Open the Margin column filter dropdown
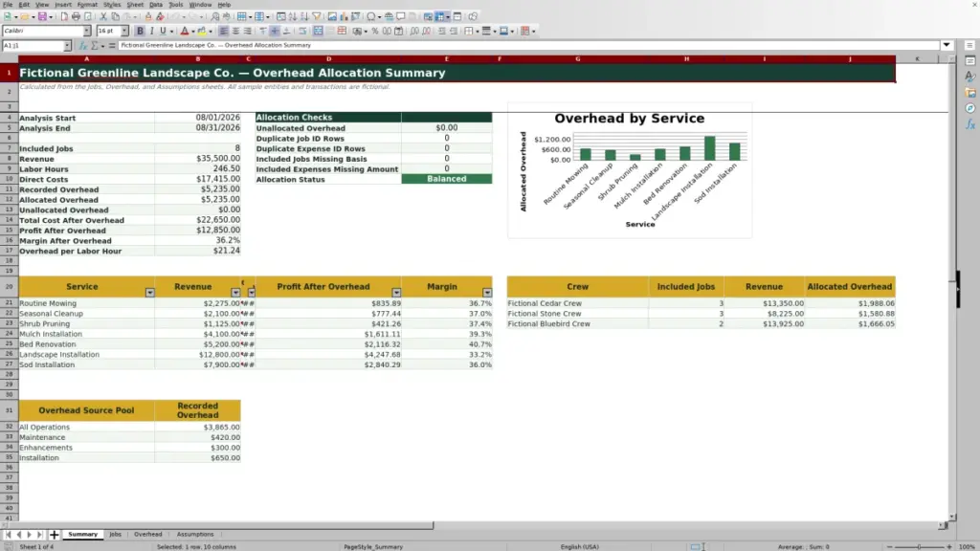Screen dimensions: 980x551 tap(487, 293)
